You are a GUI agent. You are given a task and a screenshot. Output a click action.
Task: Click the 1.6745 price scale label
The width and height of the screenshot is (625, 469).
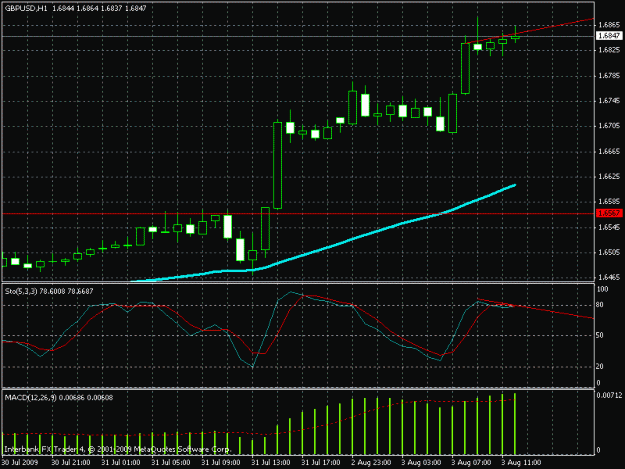609,100
